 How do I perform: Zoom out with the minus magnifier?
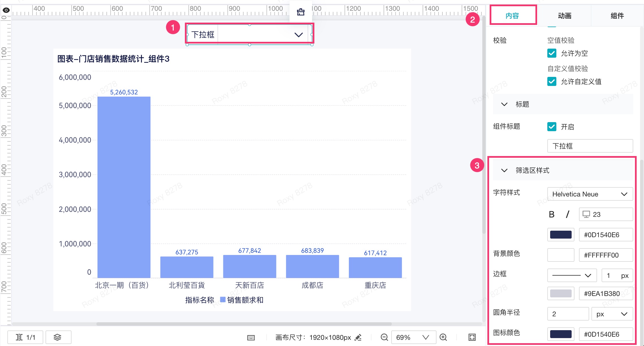point(384,337)
